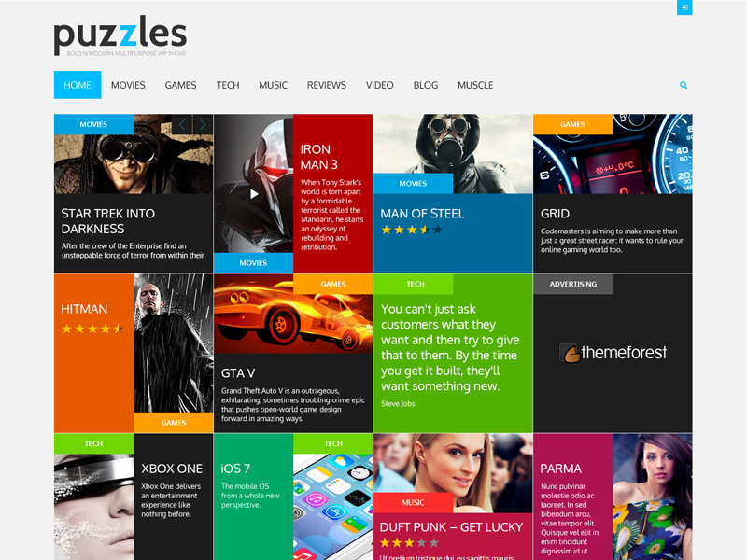Viewport: 747px width, 560px height.
Task: Open the search magnifier icon
Action: pos(684,85)
